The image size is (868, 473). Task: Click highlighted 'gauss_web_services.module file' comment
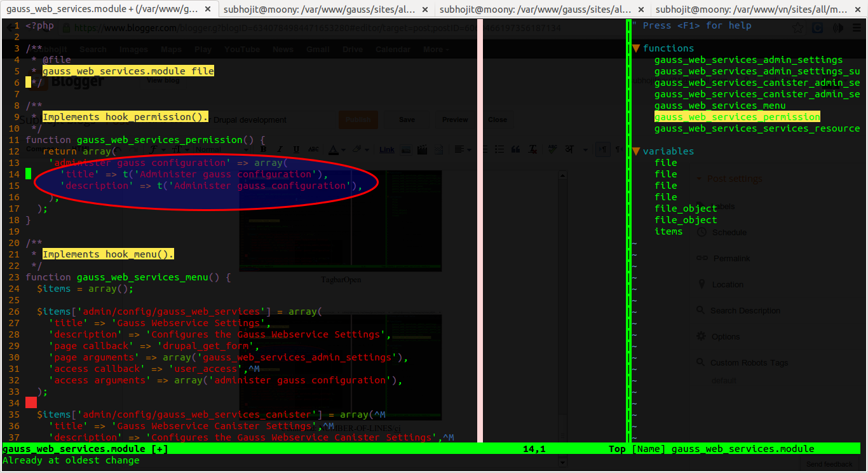pyautogui.click(x=128, y=71)
